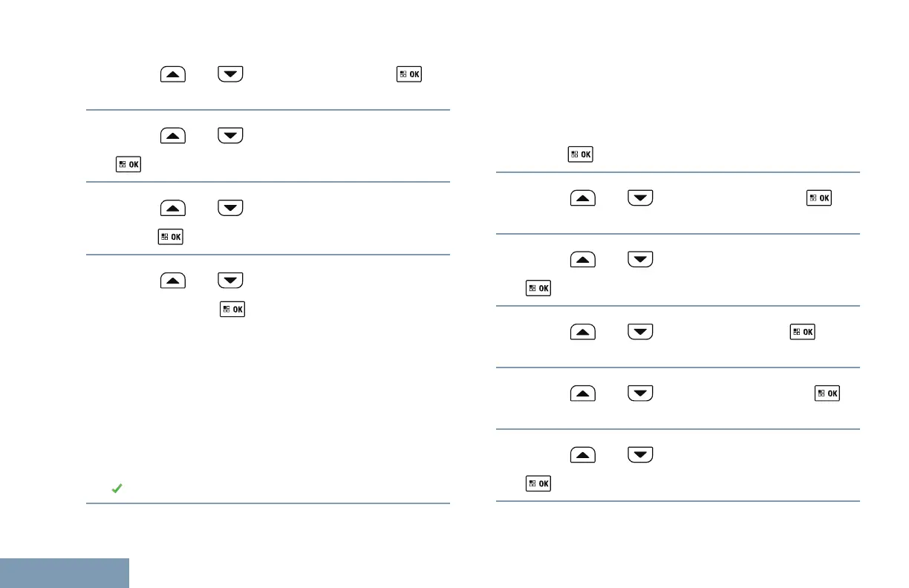
Task: Click the OK key in the left column's fourth step
Action: pyautogui.click(x=232, y=309)
